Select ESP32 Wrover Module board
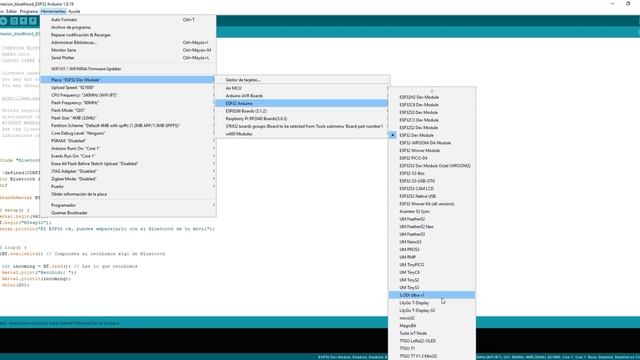The height and width of the screenshot is (360, 640). point(432,151)
